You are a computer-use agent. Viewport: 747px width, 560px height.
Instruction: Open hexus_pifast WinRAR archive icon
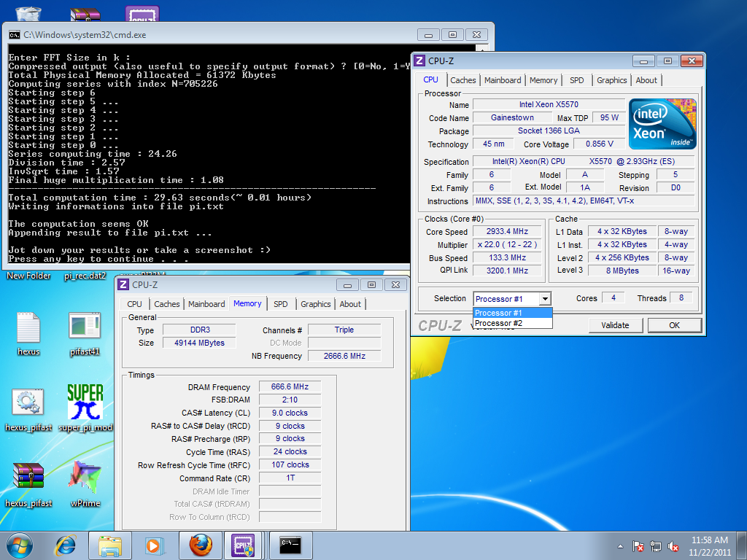(x=28, y=485)
